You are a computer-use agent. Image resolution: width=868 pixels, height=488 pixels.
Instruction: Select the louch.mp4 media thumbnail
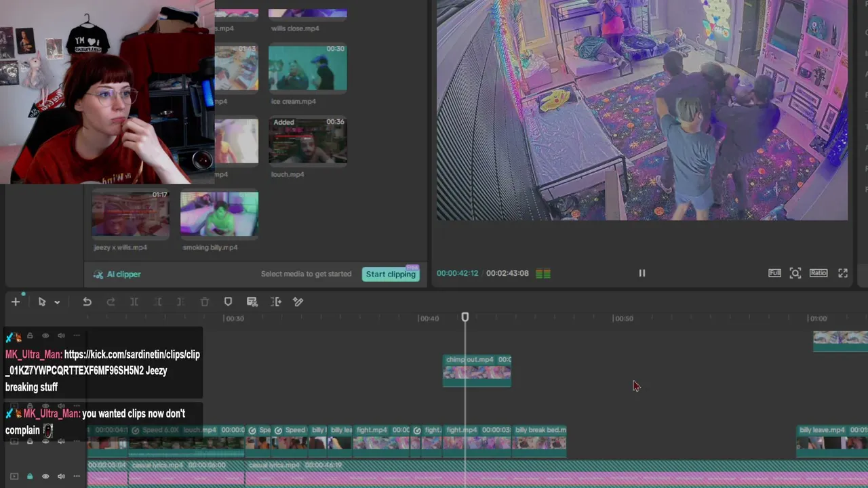click(x=308, y=140)
